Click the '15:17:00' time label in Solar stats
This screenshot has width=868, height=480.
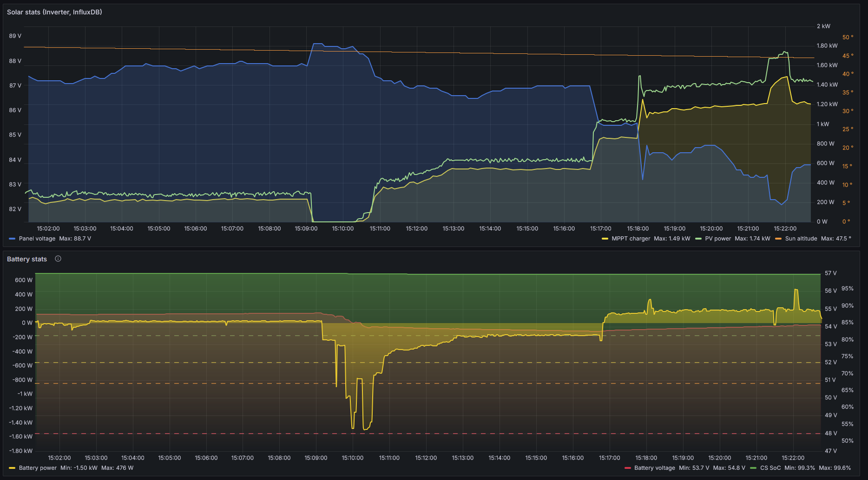(x=601, y=228)
